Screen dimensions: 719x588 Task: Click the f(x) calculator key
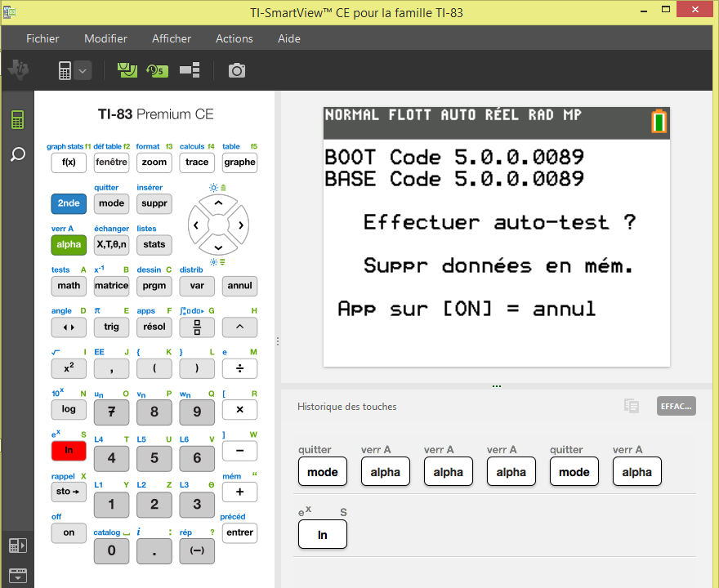click(x=69, y=163)
